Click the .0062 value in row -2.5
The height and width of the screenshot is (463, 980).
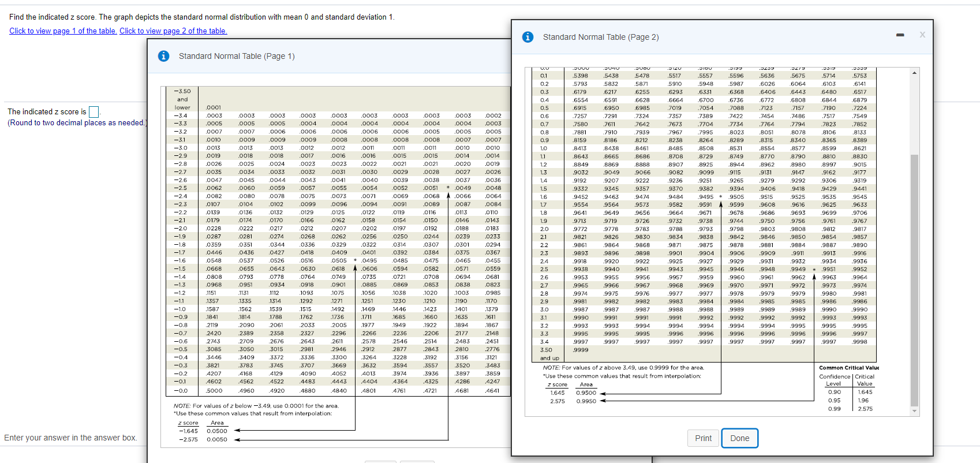pyautogui.click(x=214, y=188)
